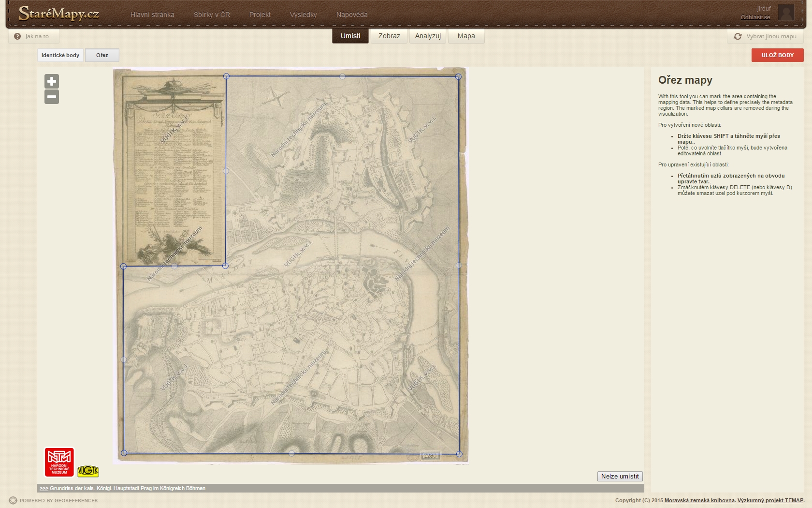Click midpoint handle on top crop edge

pyautogui.click(x=342, y=76)
